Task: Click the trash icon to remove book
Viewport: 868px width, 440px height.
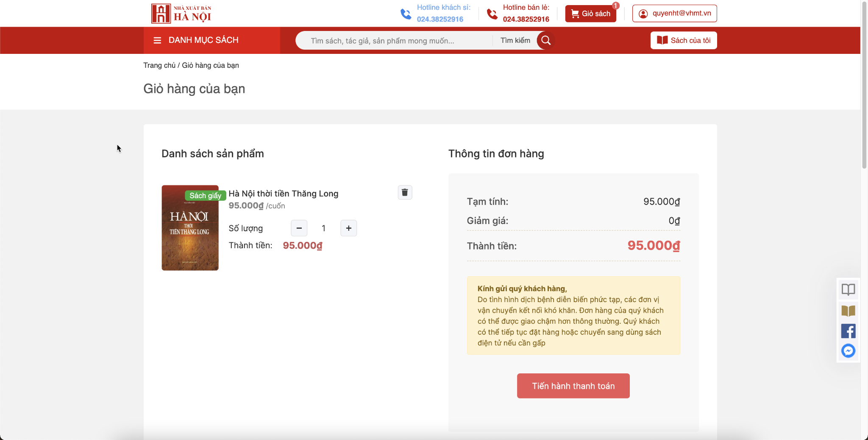Action: coord(405,192)
